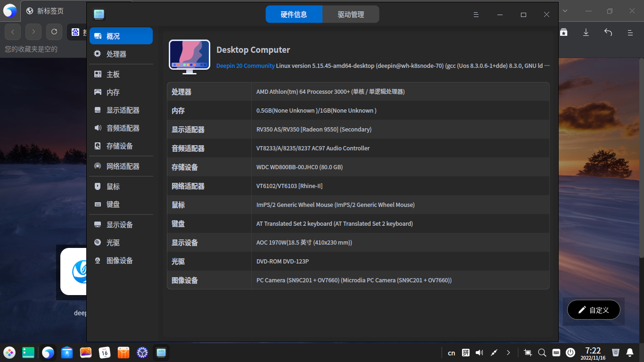The height and width of the screenshot is (362, 644).
Task: Switch to the 驱动管理 tab
Action: click(x=351, y=14)
